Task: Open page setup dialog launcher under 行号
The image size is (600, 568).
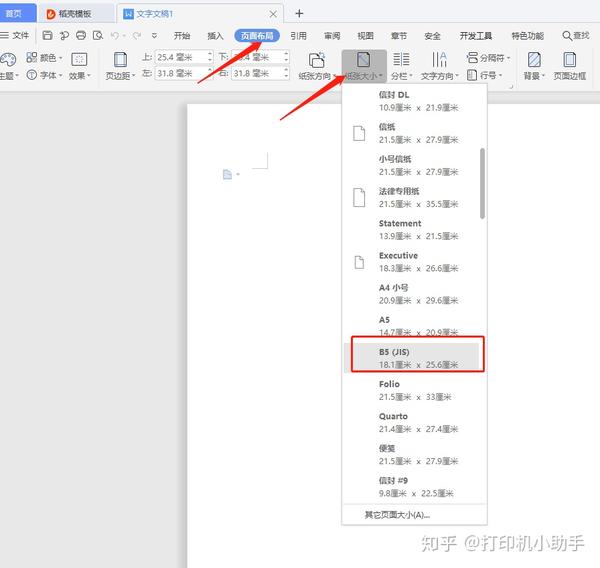Action: (510, 87)
